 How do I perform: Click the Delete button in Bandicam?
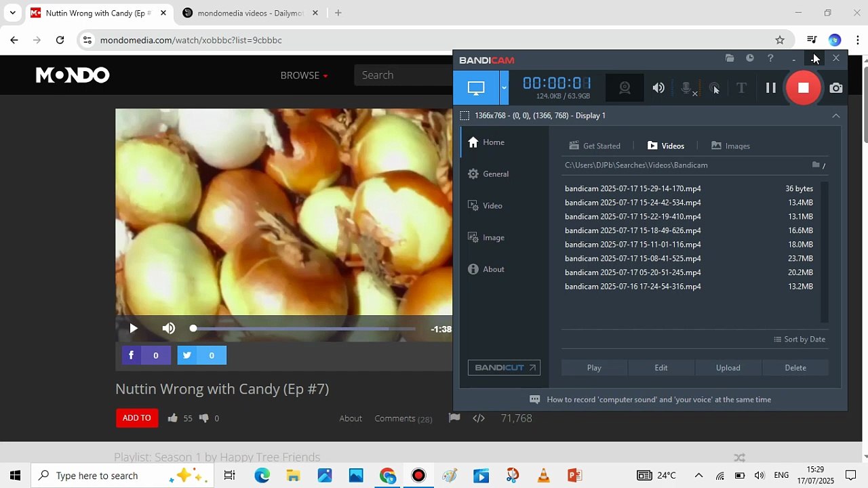pos(795,367)
